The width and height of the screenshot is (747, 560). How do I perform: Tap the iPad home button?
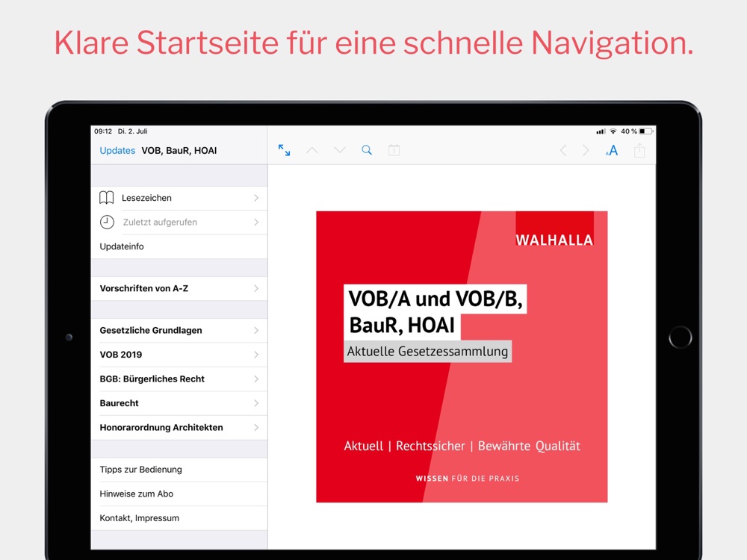click(x=680, y=337)
